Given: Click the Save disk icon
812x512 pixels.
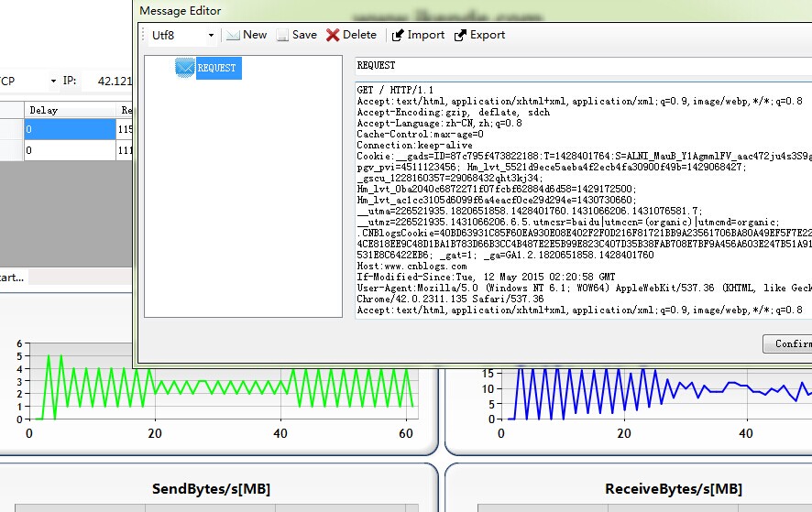Looking at the screenshot, I should (x=282, y=35).
